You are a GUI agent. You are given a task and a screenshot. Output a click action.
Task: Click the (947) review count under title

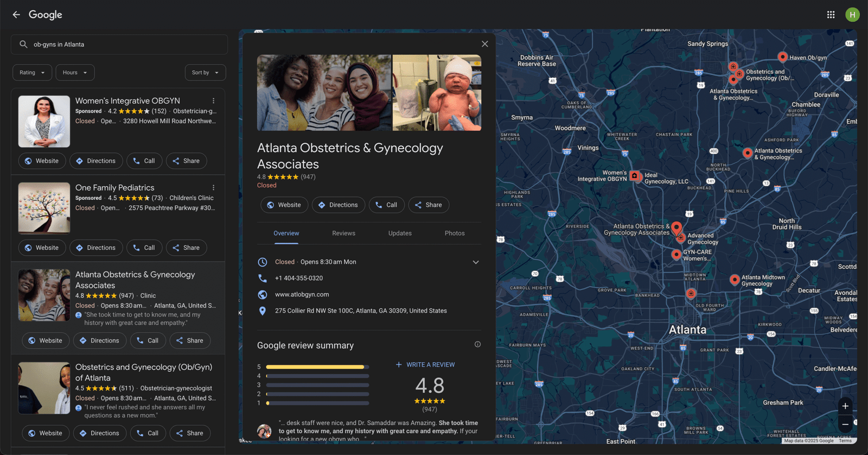pyautogui.click(x=308, y=177)
